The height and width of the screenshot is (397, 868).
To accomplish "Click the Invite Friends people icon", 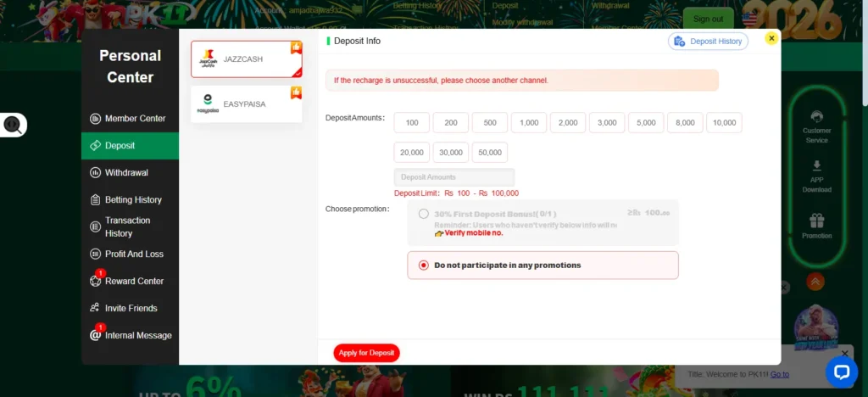I will click(95, 308).
